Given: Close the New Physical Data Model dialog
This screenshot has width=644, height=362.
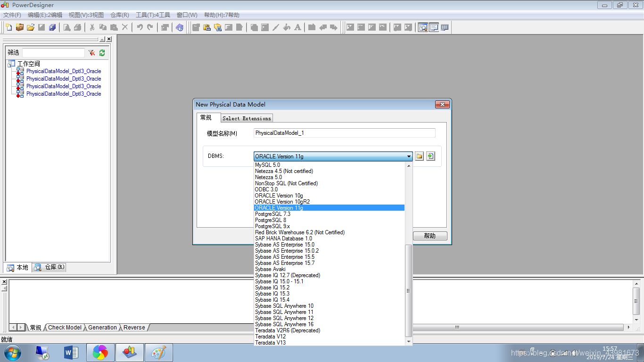Looking at the screenshot, I should pos(441,104).
